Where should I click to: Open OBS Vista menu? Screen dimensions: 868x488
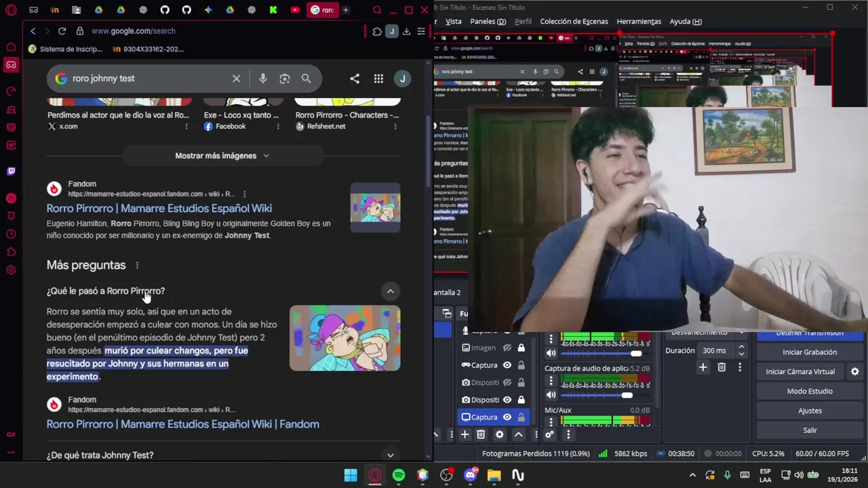point(453,22)
